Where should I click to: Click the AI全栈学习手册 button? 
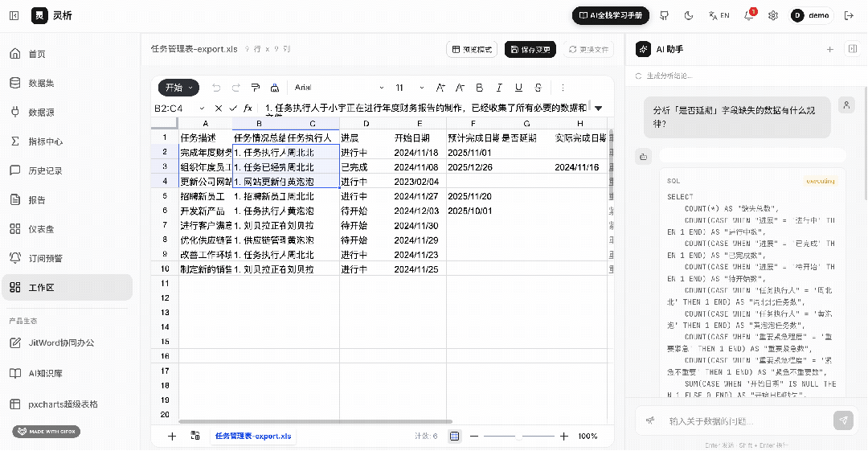click(x=611, y=15)
